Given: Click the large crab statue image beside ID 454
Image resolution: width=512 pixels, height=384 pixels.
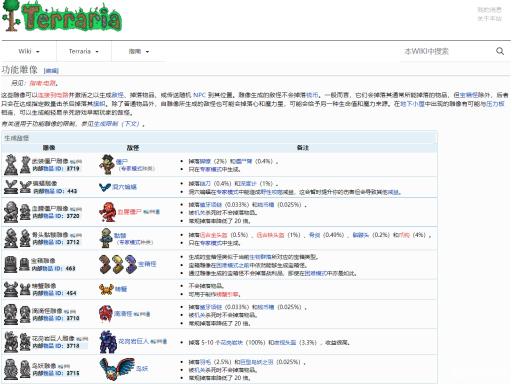Looking at the screenshot, I should pyautogui.click(x=11, y=289).
